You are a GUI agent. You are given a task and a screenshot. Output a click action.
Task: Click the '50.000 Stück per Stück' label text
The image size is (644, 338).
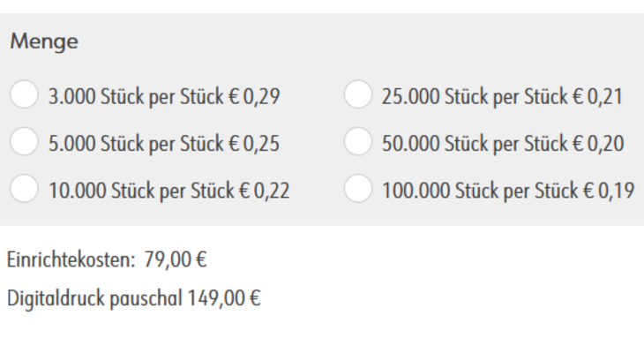[x=476, y=144]
